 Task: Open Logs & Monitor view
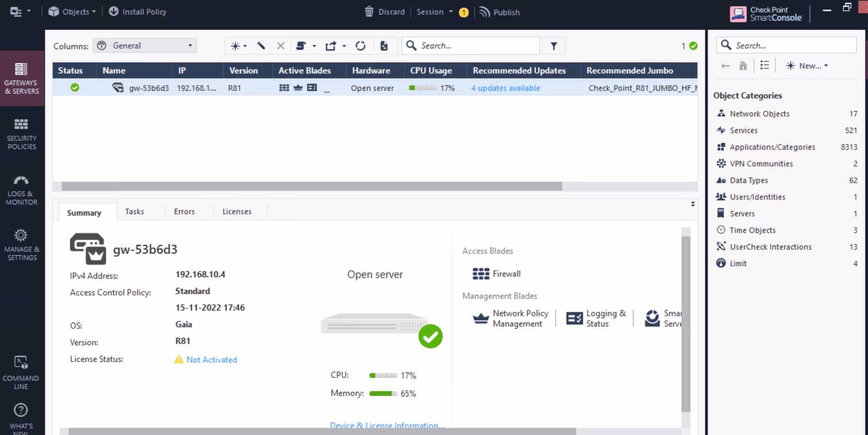pos(22,190)
